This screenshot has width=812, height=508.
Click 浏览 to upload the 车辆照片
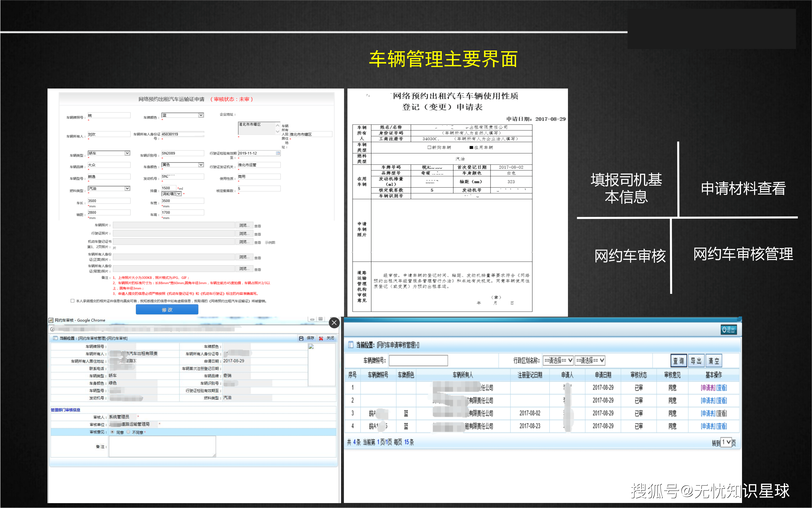pyautogui.click(x=245, y=225)
